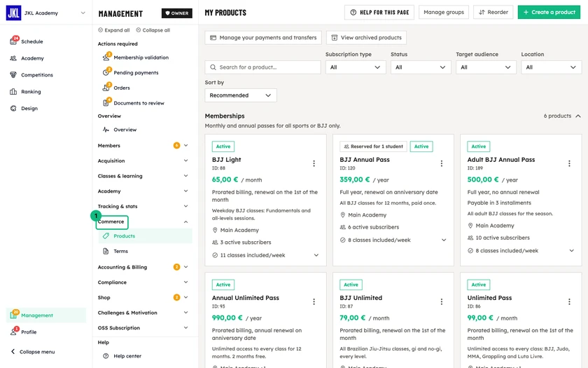Click Help for this page button
The image size is (588, 368).
click(x=379, y=12)
